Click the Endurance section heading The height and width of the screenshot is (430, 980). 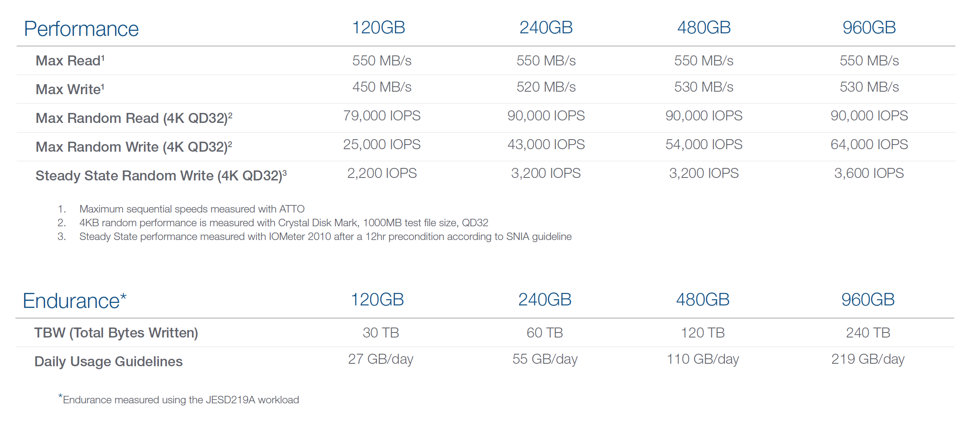coord(74,301)
